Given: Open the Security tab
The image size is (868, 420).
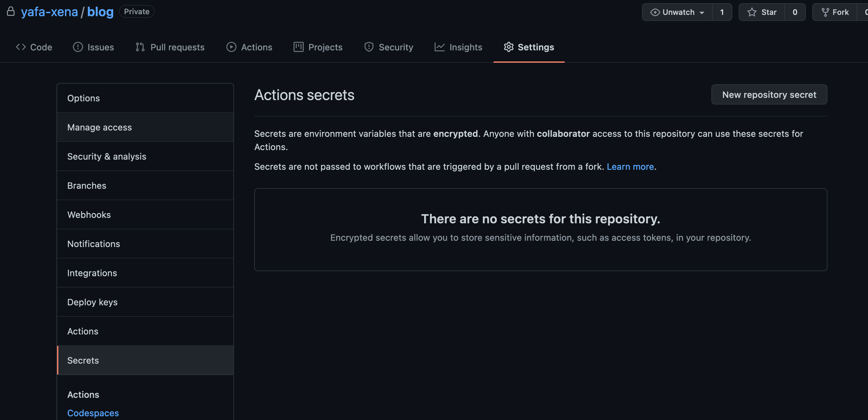Looking at the screenshot, I should click(x=389, y=47).
